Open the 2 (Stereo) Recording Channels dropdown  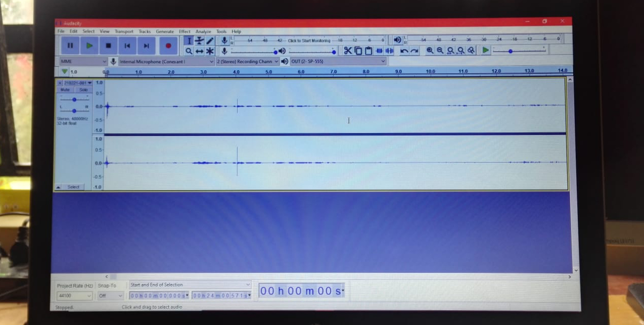point(248,61)
